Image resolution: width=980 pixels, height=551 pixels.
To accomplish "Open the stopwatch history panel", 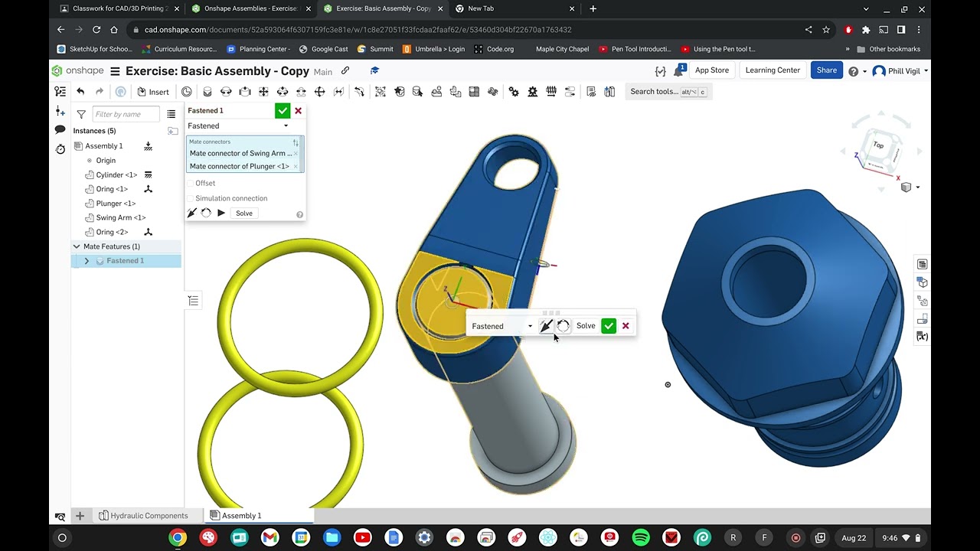I will pyautogui.click(x=60, y=149).
